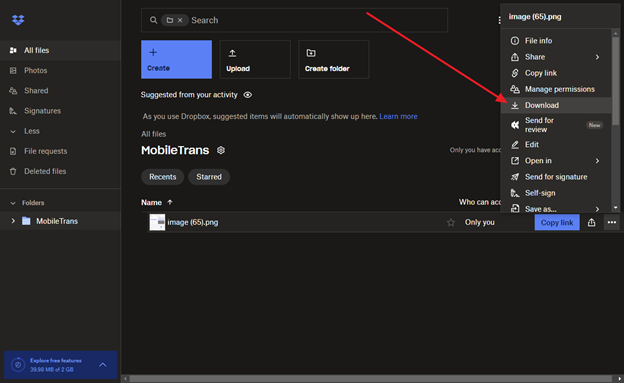Screen dimensions: 624x383
Task: Choose Copy link in context menu
Action: 556,73
